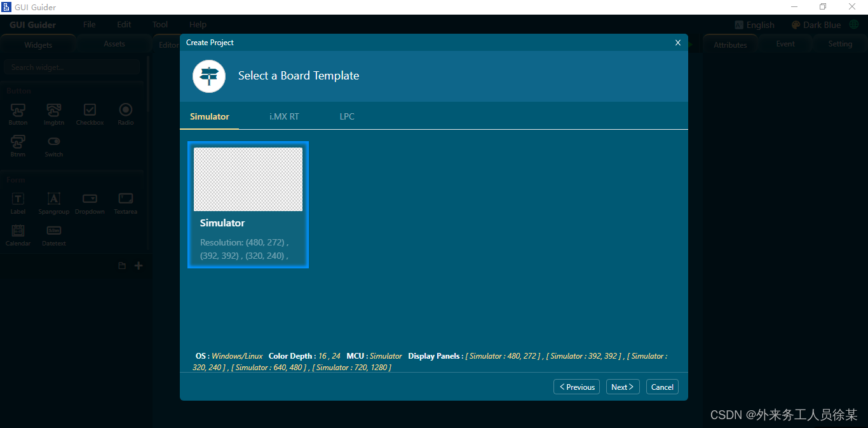
Task: Click the "Form" section header in widgets
Action: click(16, 180)
